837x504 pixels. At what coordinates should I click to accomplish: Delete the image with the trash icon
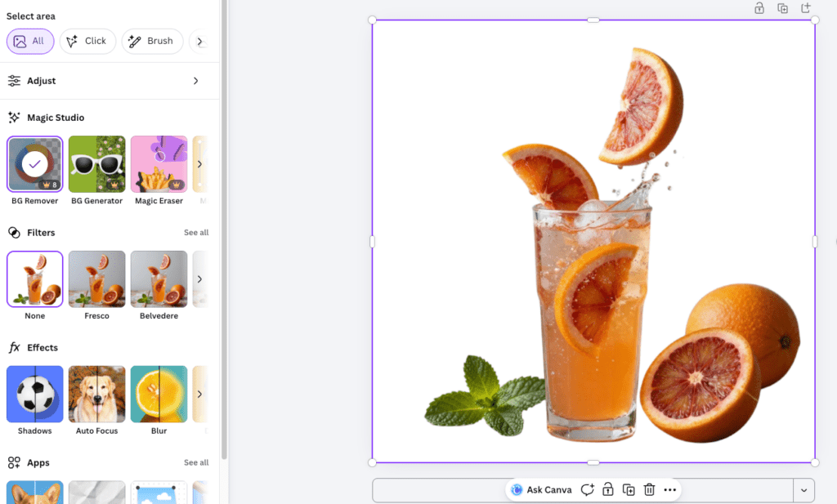[x=649, y=490]
